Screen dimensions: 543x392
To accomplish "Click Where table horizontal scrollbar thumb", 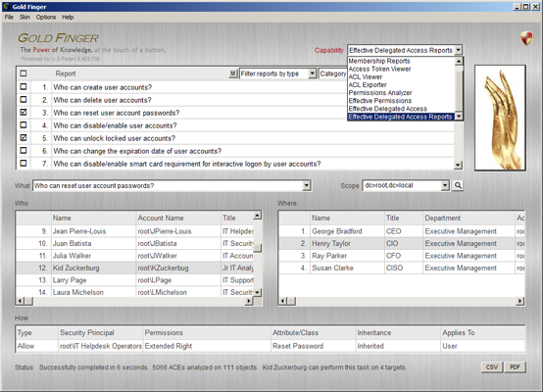I will pos(291,301).
